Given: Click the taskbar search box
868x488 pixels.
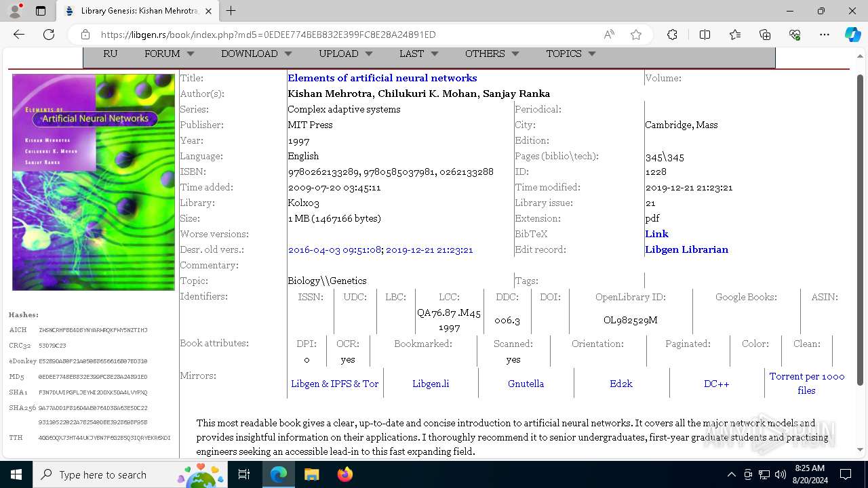Looking at the screenshot, I should click(x=130, y=474).
